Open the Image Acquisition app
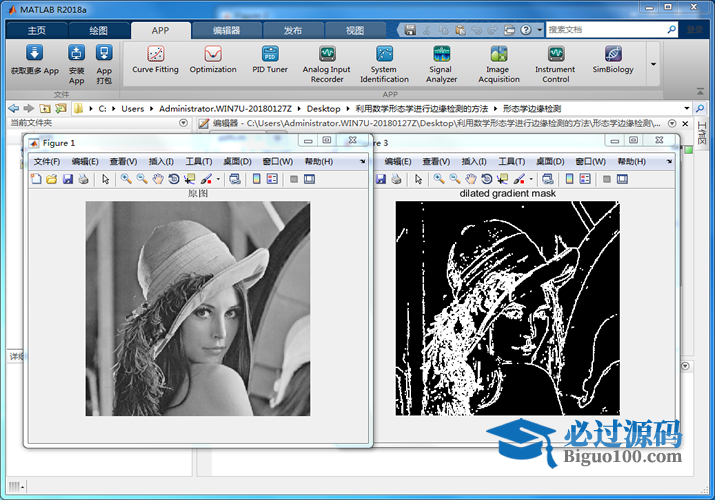Viewport: 715px width, 500px height. pyautogui.click(x=498, y=64)
